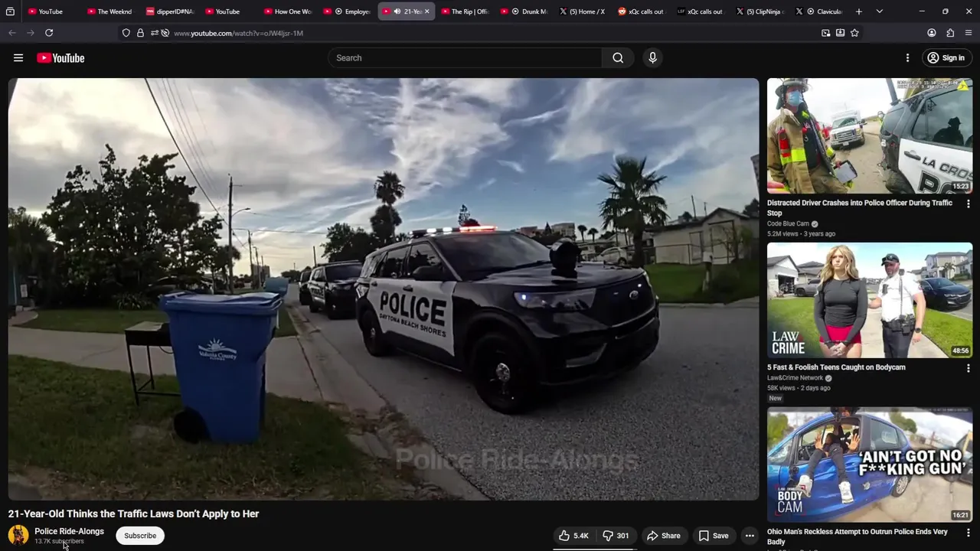Viewport: 980px width, 551px height.
Task: Open Distracted Driver Crashes video title
Action: click(860, 207)
